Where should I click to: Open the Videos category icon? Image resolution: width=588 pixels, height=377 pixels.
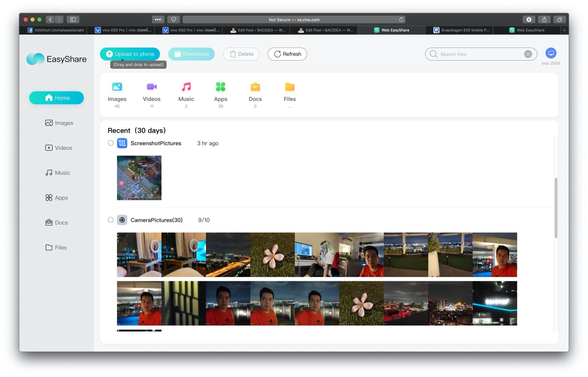coord(151,87)
